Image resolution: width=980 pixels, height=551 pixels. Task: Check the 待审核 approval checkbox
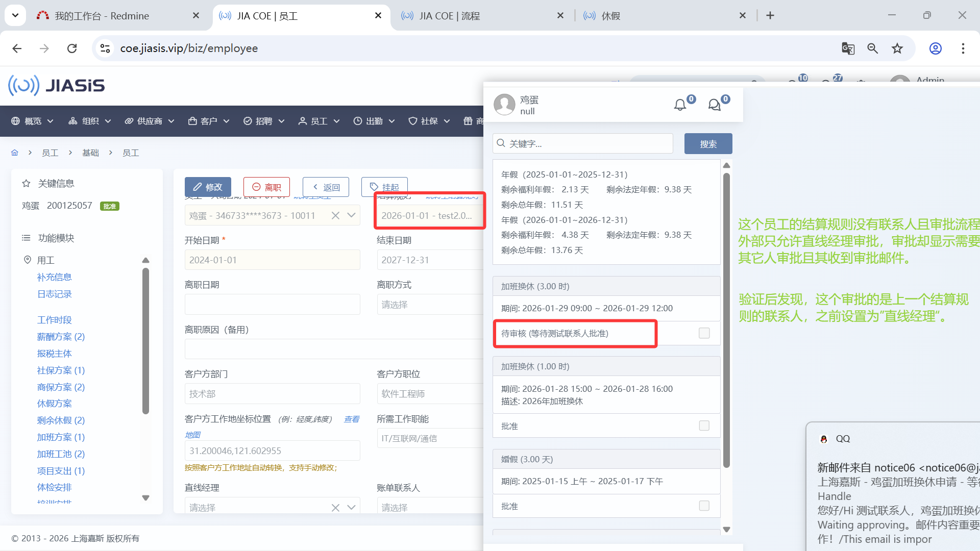(704, 333)
